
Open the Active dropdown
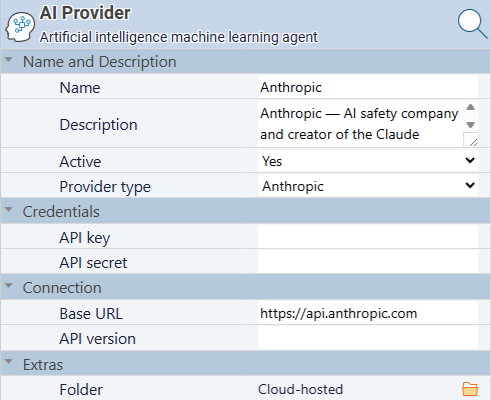point(368,161)
